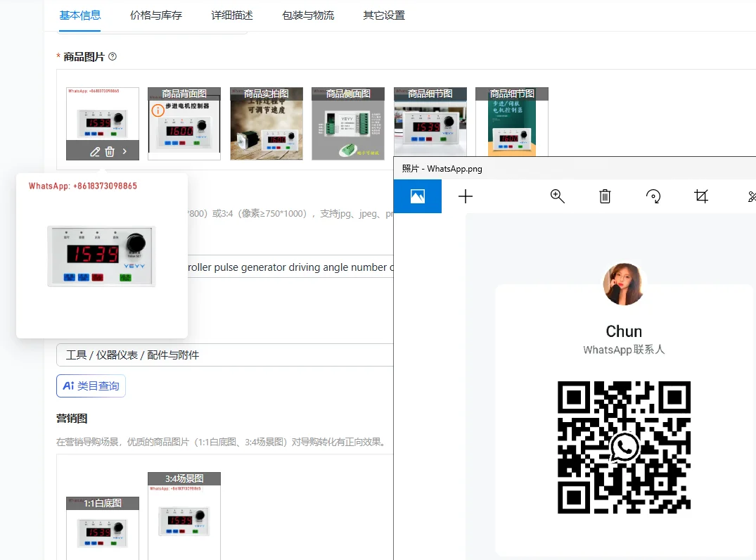
Task: Click the WhatsApp QR code image
Action: (624, 447)
